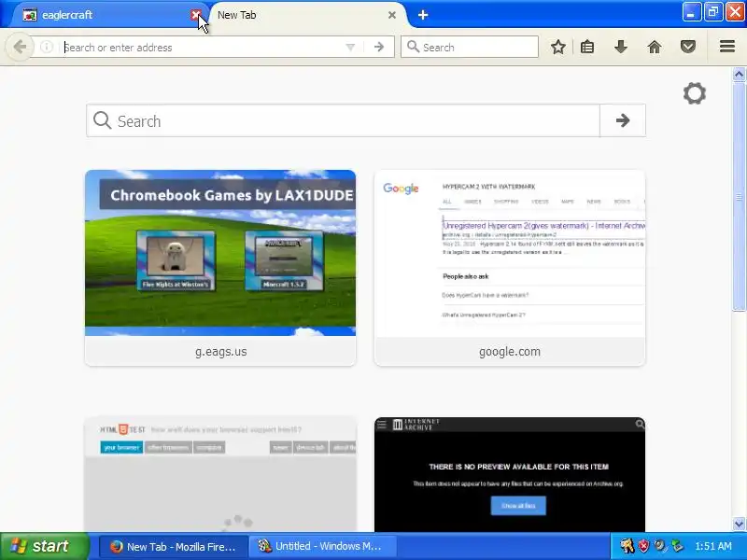Open the HTML5 Test tile

[220, 474]
